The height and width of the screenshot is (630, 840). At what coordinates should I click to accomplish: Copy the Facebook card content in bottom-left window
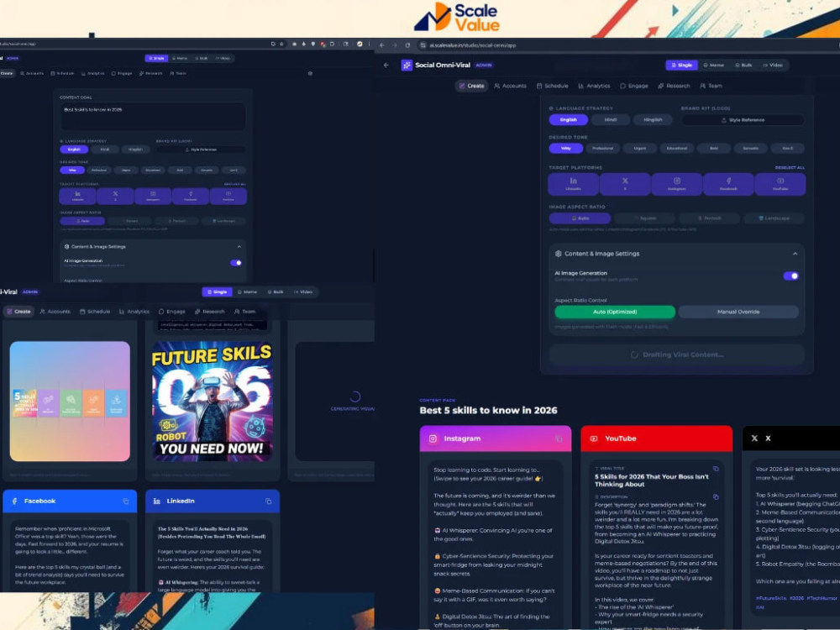click(x=125, y=501)
